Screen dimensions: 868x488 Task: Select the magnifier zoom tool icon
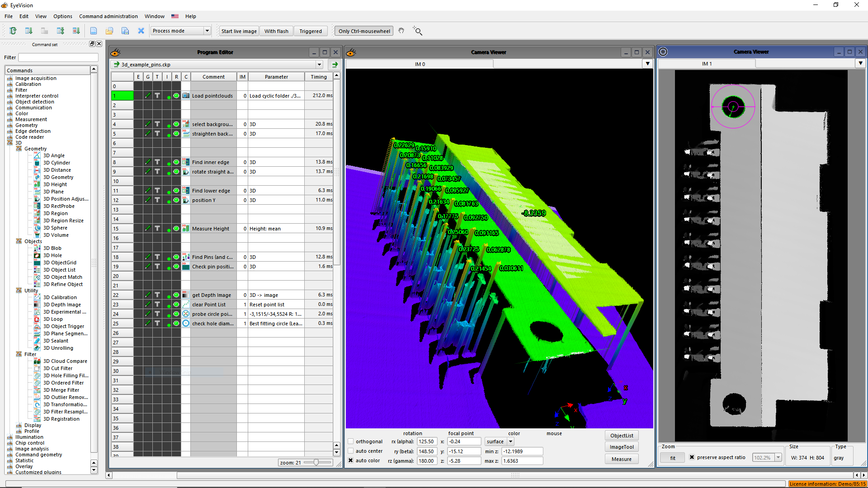pyautogui.click(x=418, y=31)
